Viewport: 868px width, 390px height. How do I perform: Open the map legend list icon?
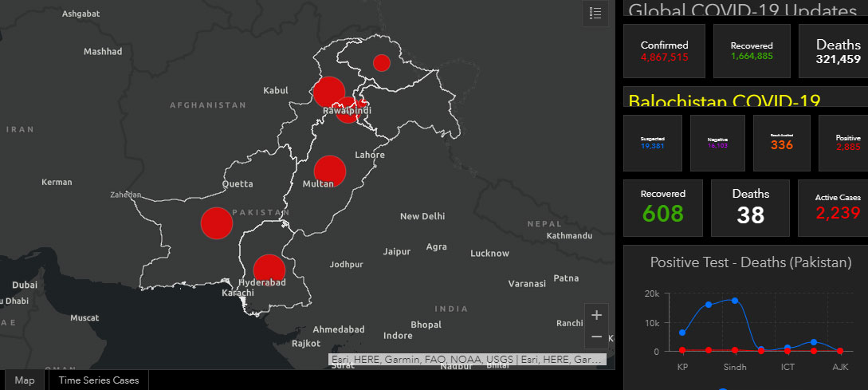[x=595, y=14]
